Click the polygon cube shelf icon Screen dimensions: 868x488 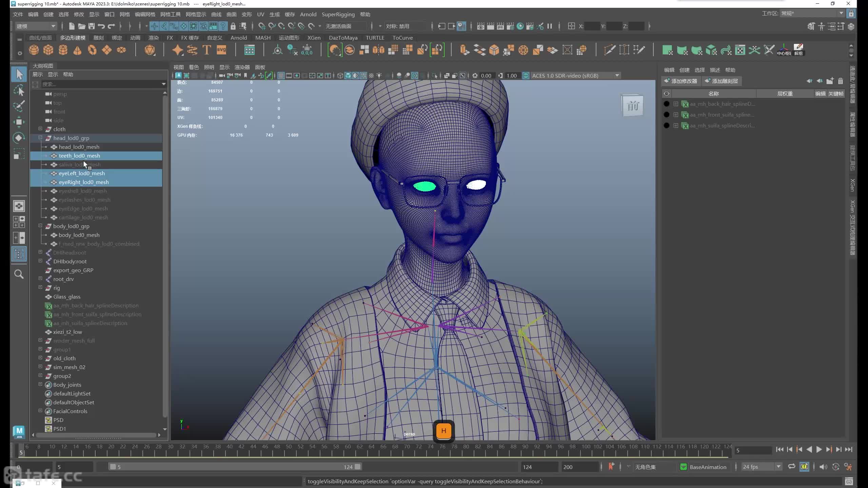pyautogui.click(x=48, y=50)
